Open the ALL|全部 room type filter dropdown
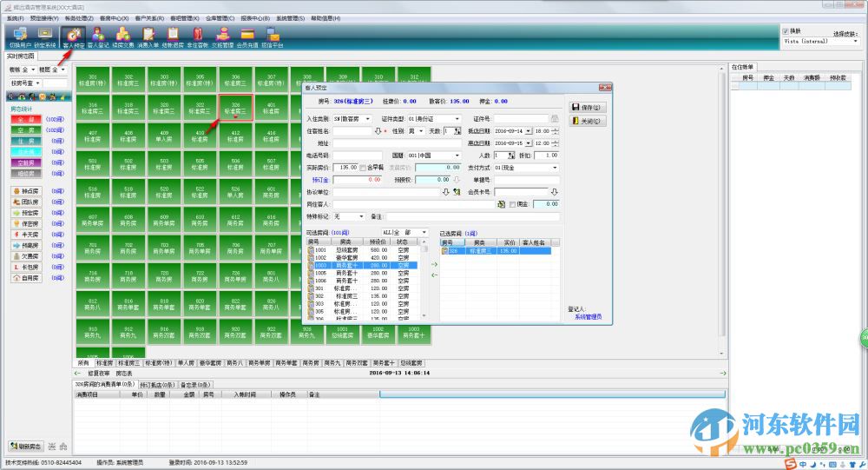The image size is (868, 470). point(424,232)
